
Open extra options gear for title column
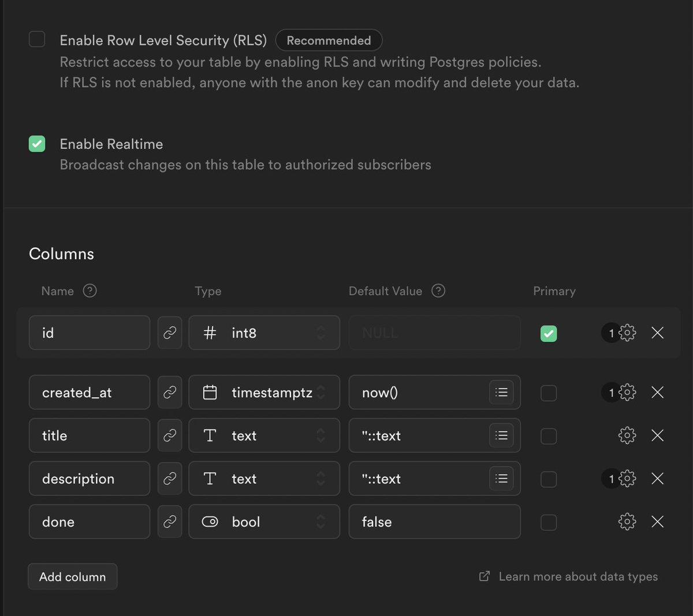tap(627, 435)
